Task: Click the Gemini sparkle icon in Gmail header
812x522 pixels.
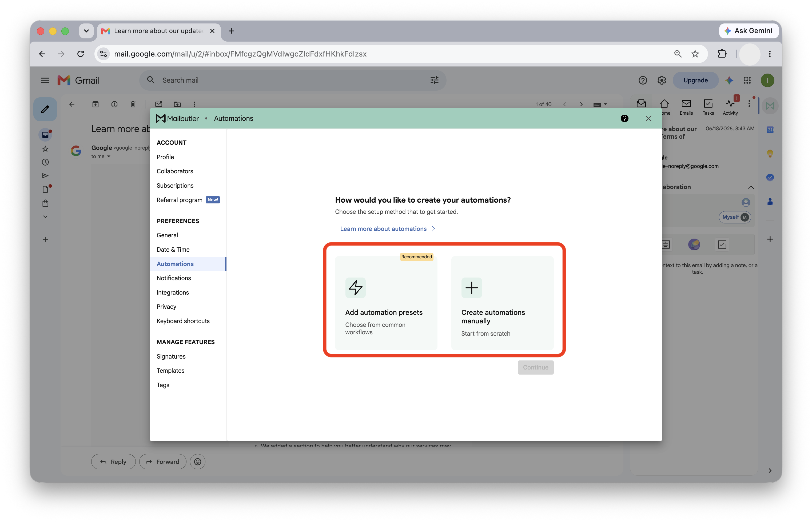Action: click(729, 80)
